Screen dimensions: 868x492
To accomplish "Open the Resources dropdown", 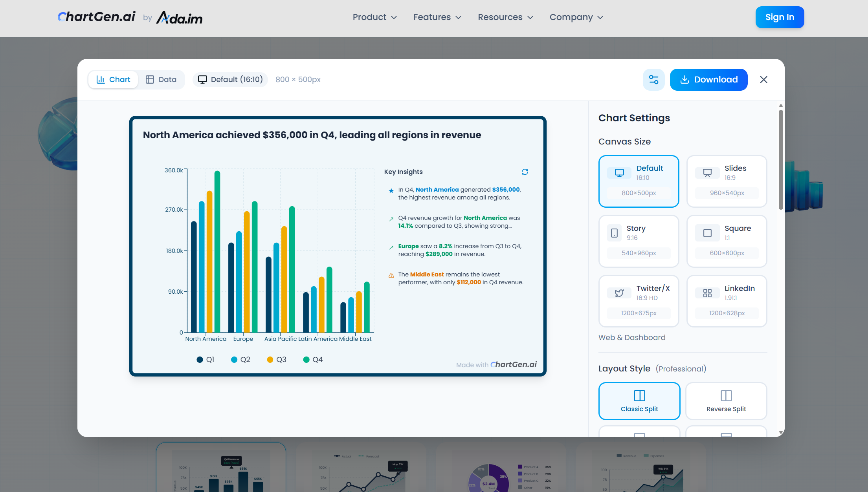I will point(505,17).
